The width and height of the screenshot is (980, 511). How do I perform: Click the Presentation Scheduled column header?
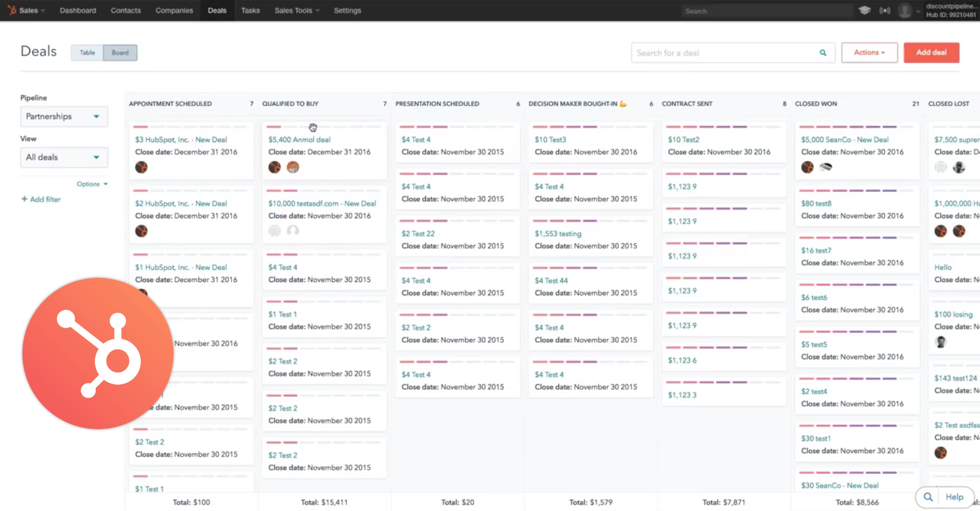pos(437,103)
